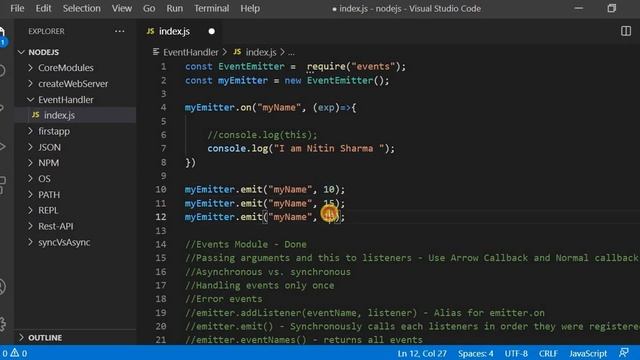Click the breadcrumb ellipsis symbol

pos(291,53)
